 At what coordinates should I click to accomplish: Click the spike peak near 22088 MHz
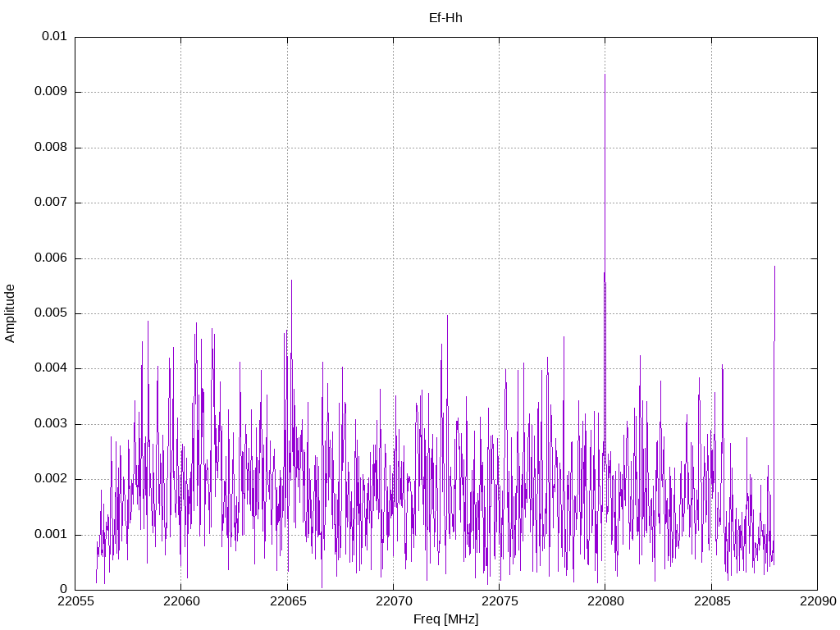point(774,267)
